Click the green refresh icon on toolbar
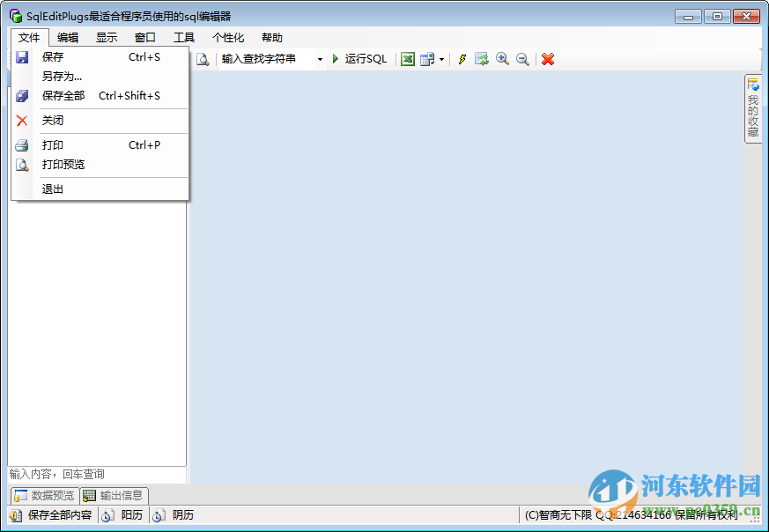The height and width of the screenshot is (532, 769). (x=481, y=59)
